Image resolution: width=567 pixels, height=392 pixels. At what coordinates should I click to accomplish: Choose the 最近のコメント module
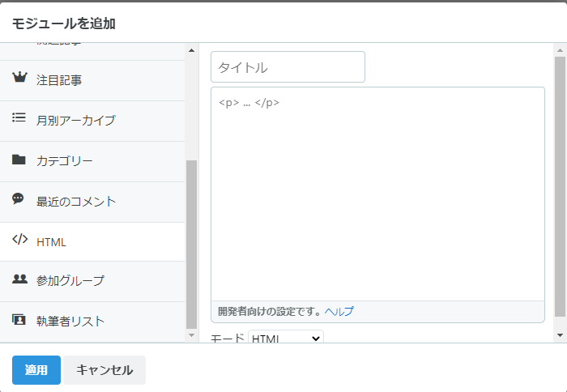[92, 202]
